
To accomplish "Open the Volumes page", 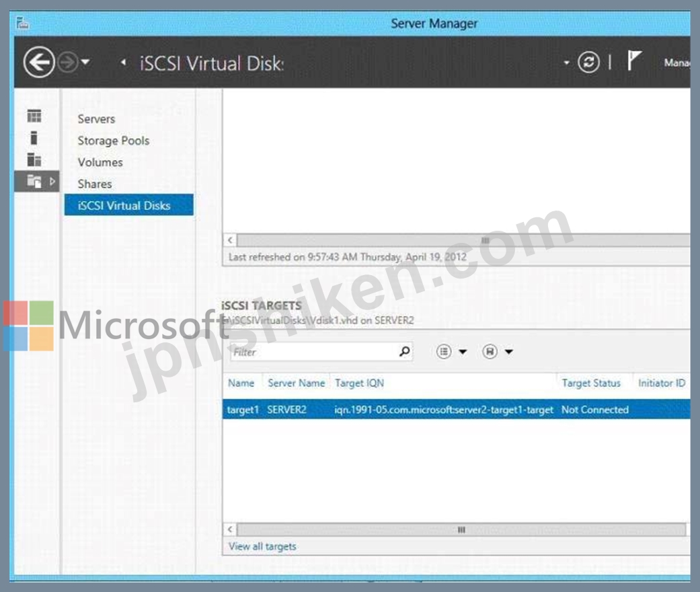I will click(x=100, y=162).
